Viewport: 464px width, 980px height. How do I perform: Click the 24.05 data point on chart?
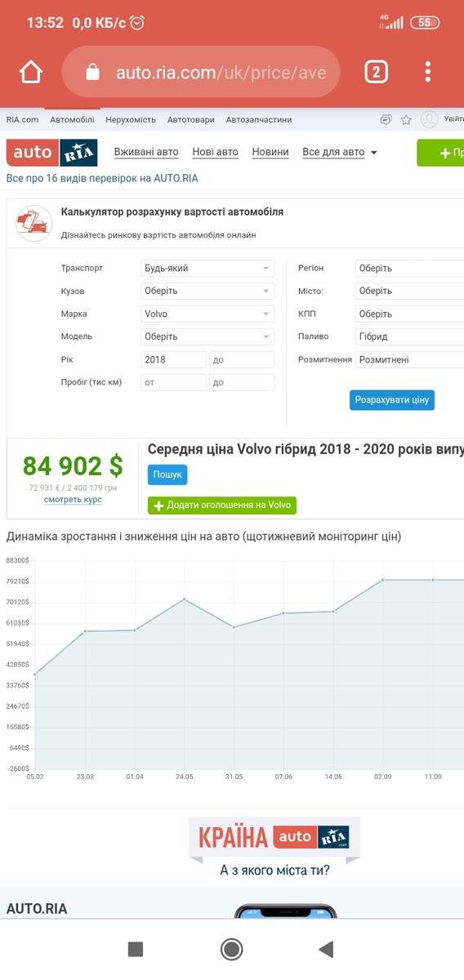point(184,599)
